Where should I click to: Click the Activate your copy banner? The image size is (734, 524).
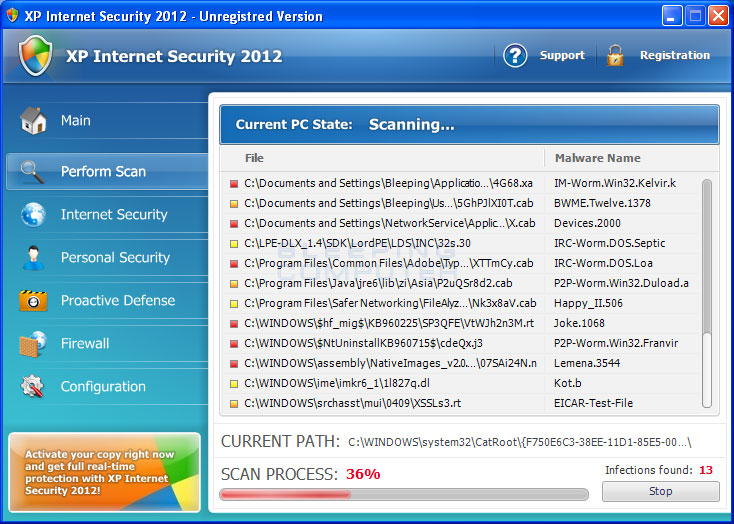coord(104,472)
